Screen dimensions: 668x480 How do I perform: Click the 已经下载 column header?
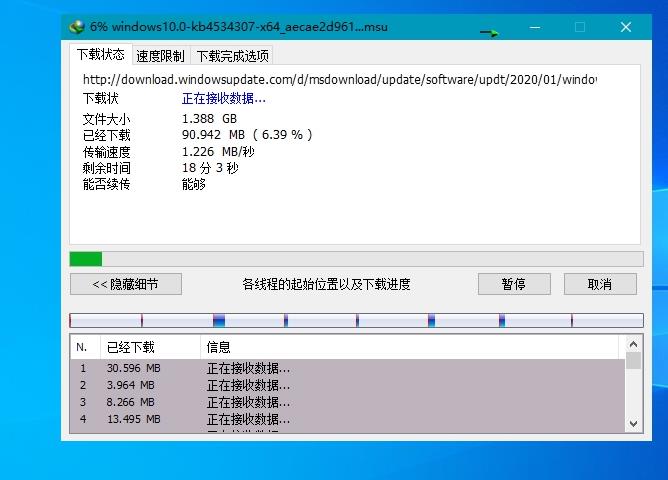coord(150,348)
